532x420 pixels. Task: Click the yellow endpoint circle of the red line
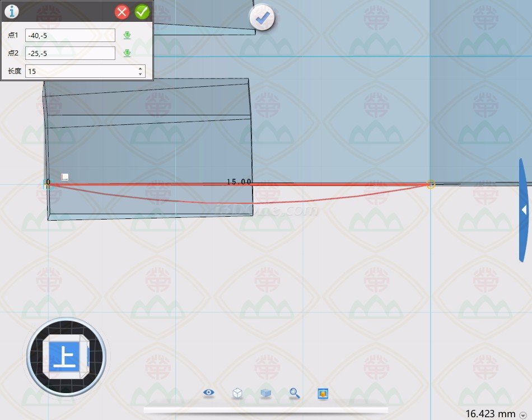430,184
